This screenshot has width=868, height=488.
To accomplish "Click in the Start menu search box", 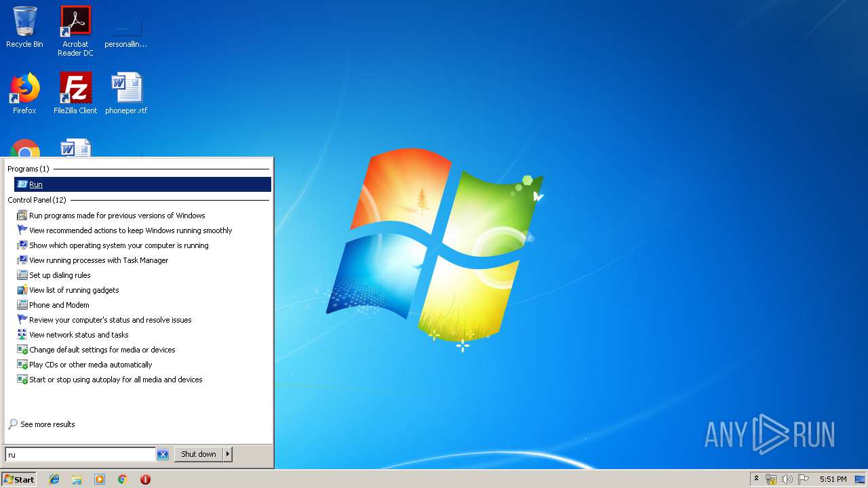I will coord(80,454).
